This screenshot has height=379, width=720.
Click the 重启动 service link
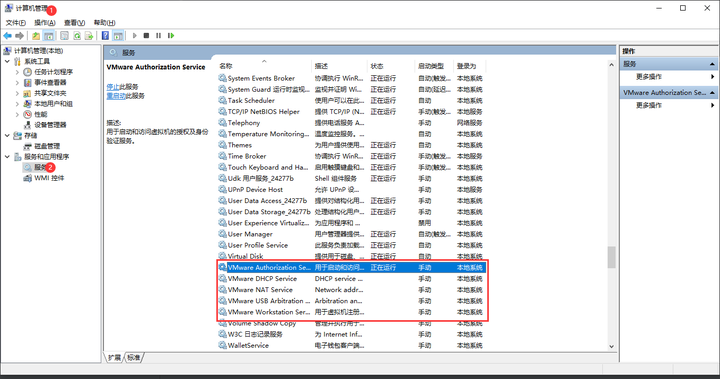point(116,96)
